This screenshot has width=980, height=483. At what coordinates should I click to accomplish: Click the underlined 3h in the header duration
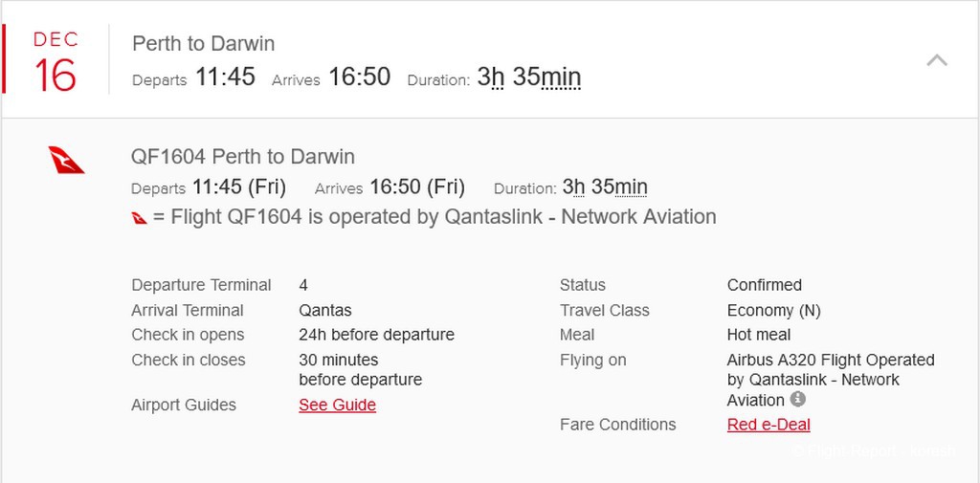click(x=491, y=77)
